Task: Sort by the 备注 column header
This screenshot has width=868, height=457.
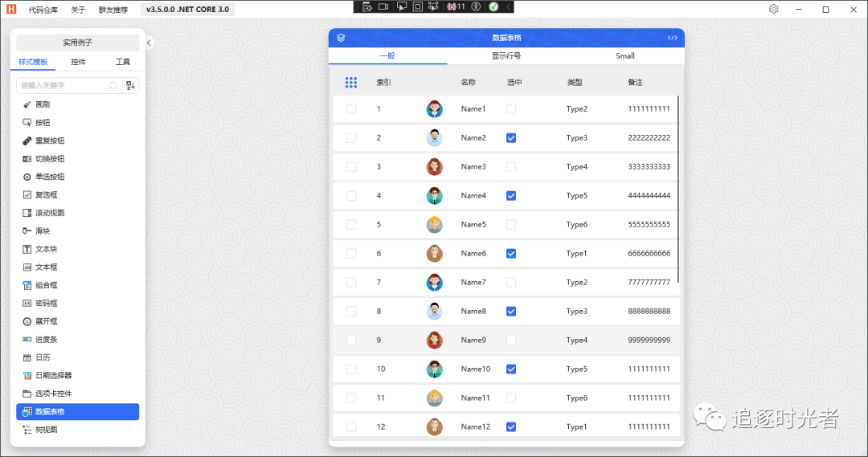Action: pyautogui.click(x=635, y=83)
